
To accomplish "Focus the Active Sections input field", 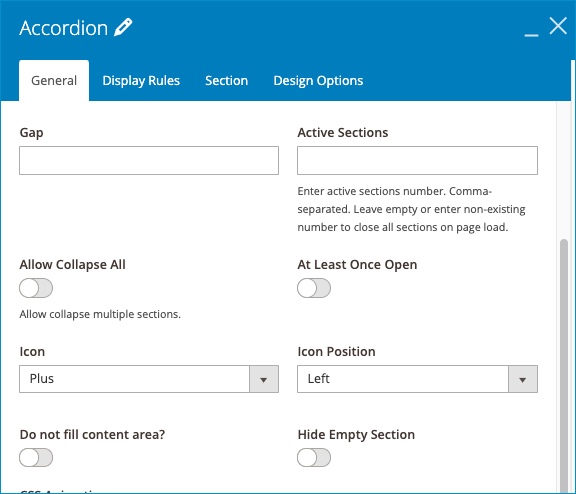I will 417,161.
